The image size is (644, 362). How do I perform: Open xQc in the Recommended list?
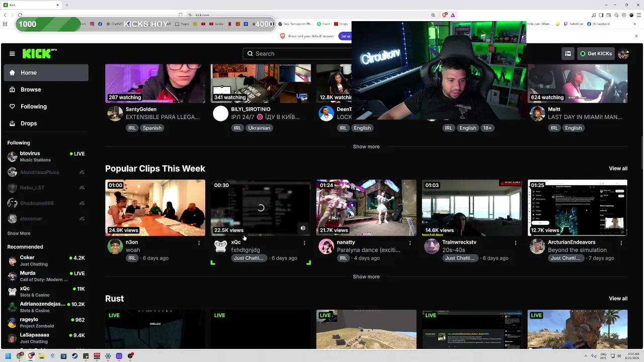tap(46, 292)
